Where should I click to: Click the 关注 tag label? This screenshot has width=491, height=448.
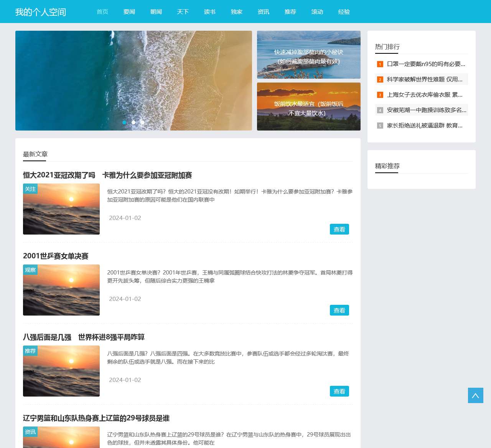(x=30, y=189)
